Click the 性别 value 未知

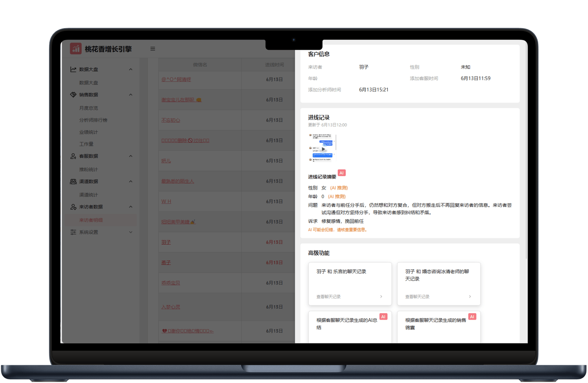(x=465, y=67)
